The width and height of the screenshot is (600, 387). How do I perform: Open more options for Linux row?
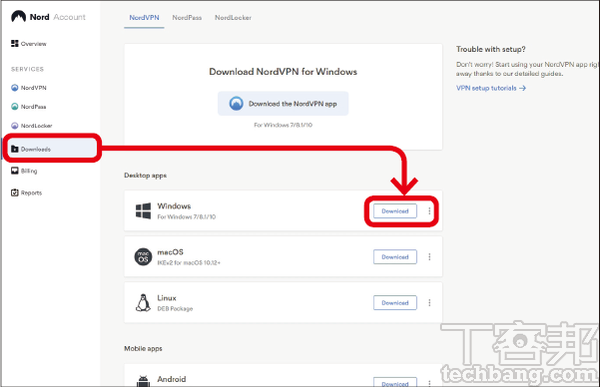(429, 303)
